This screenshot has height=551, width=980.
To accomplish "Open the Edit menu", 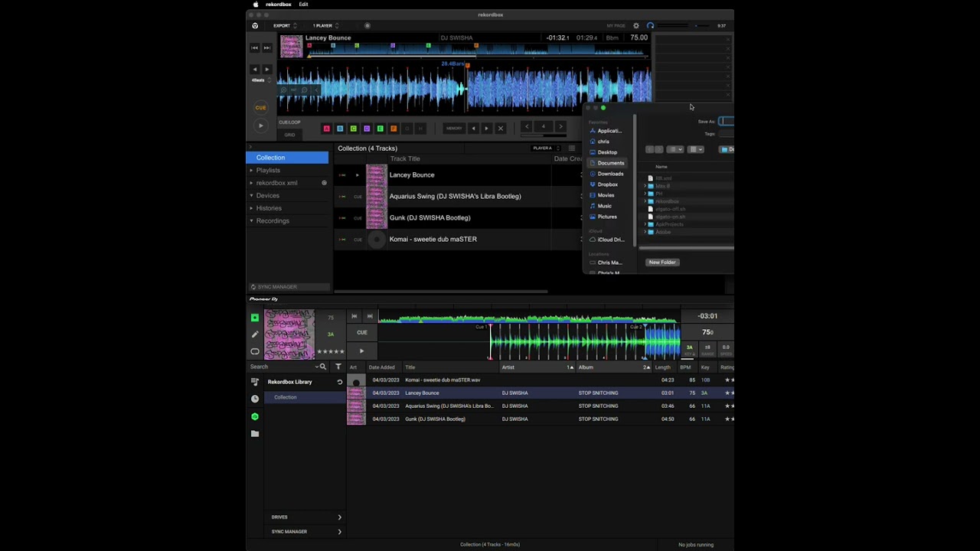I will pyautogui.click(x=303, y=5).
